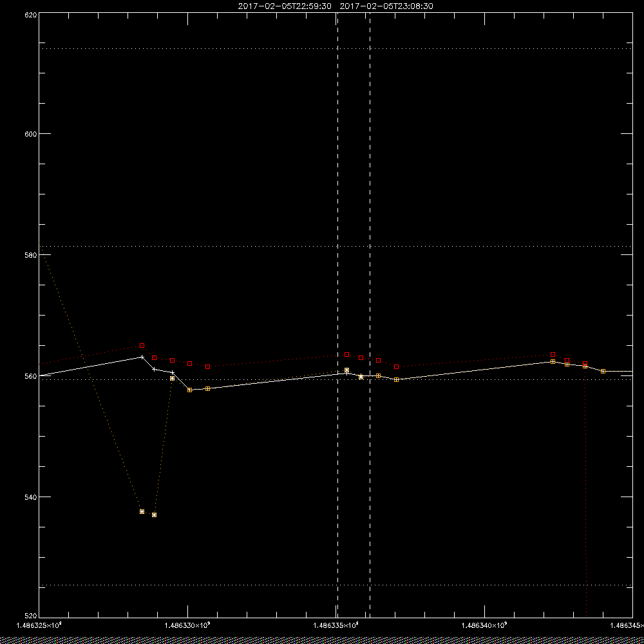This screenshot has width=644, height=644.
Task: Pick the lowest orange data marker of the dip
Action: [154, 515]
